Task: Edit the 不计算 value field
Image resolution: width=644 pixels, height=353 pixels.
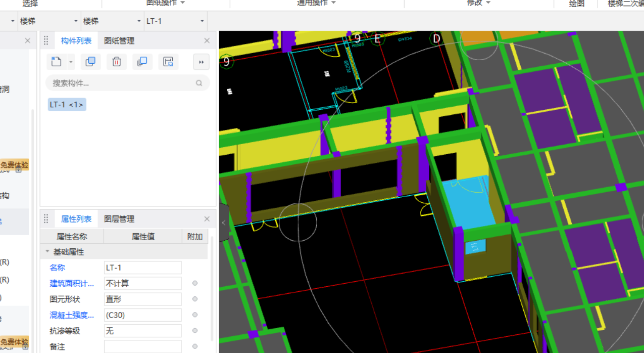Action: coord(142,283)
